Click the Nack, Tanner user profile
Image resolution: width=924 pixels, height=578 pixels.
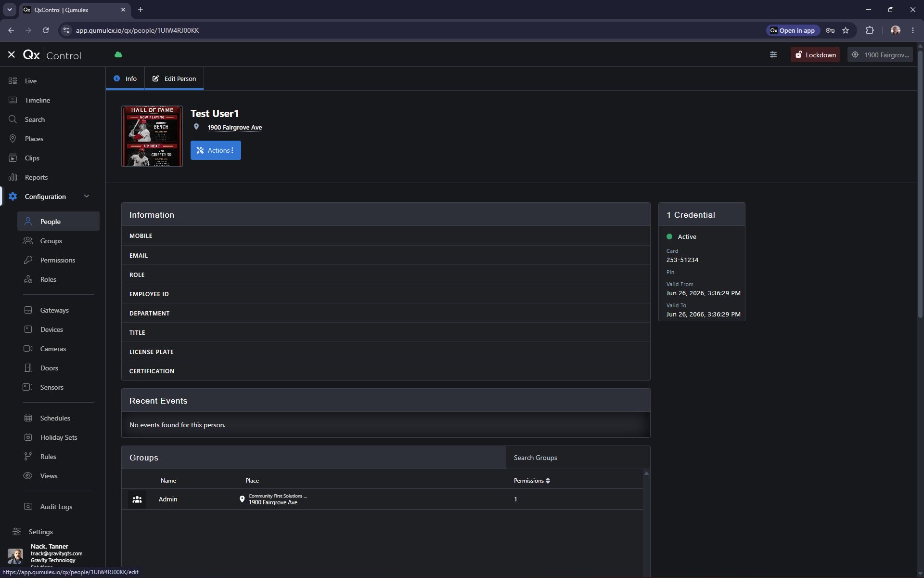tap(53, 555)
